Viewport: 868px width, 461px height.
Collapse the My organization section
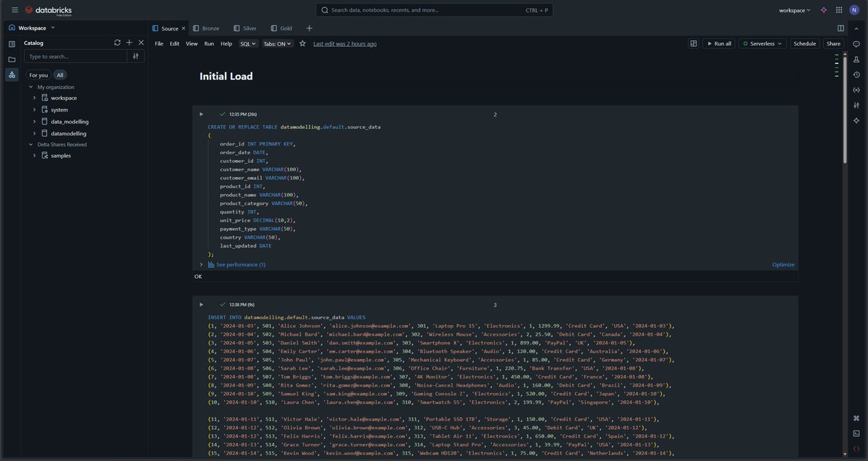point(30,87)
